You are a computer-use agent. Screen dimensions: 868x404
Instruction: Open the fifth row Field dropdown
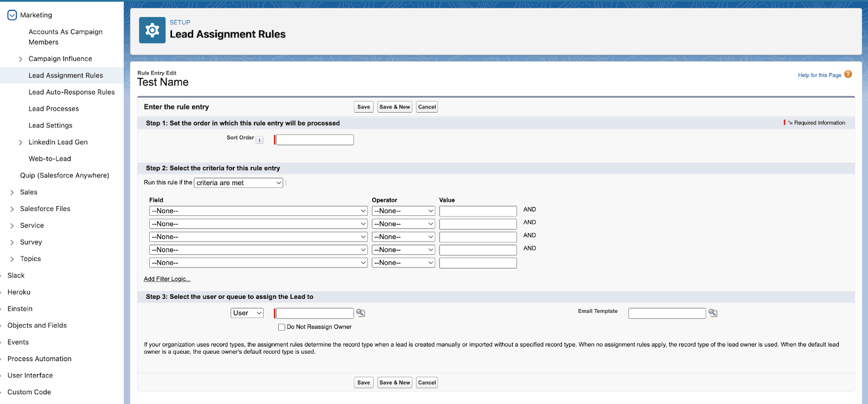pos(259,263)
